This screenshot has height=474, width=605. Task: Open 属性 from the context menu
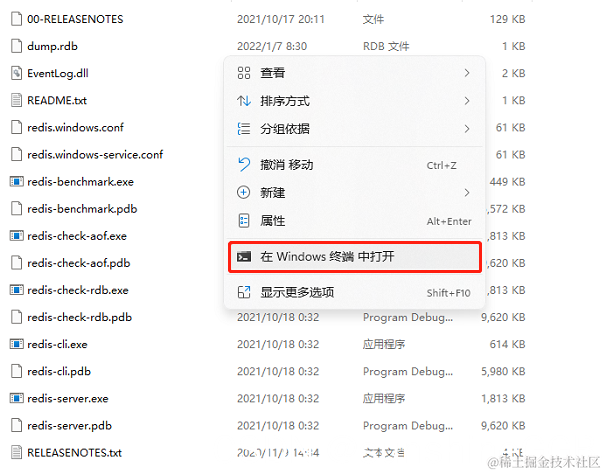355,221
